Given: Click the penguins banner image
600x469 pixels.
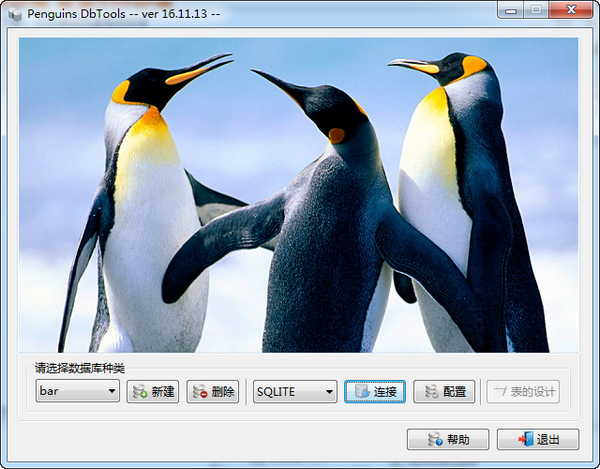Looking at the screenshot, I should coord(298,195).
